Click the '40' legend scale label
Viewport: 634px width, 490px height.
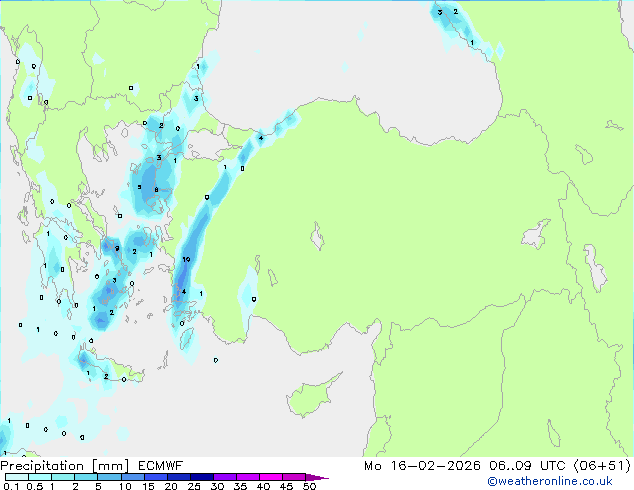tap(263, 486)
